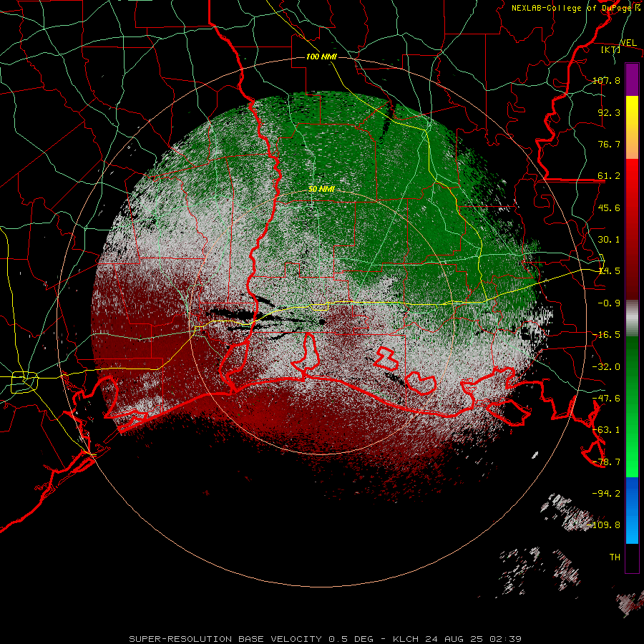644x644 pixels.
Task: Click the 50 NMI range ring label
Action: point(321,190)
